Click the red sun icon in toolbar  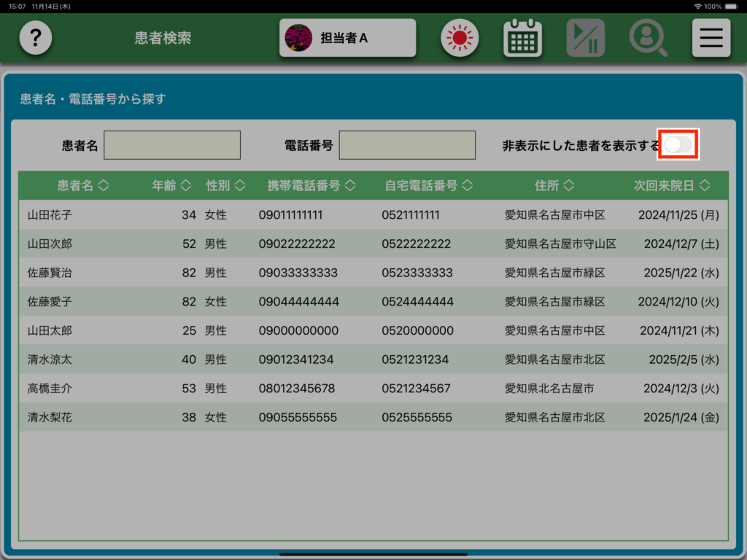point(459,38)
